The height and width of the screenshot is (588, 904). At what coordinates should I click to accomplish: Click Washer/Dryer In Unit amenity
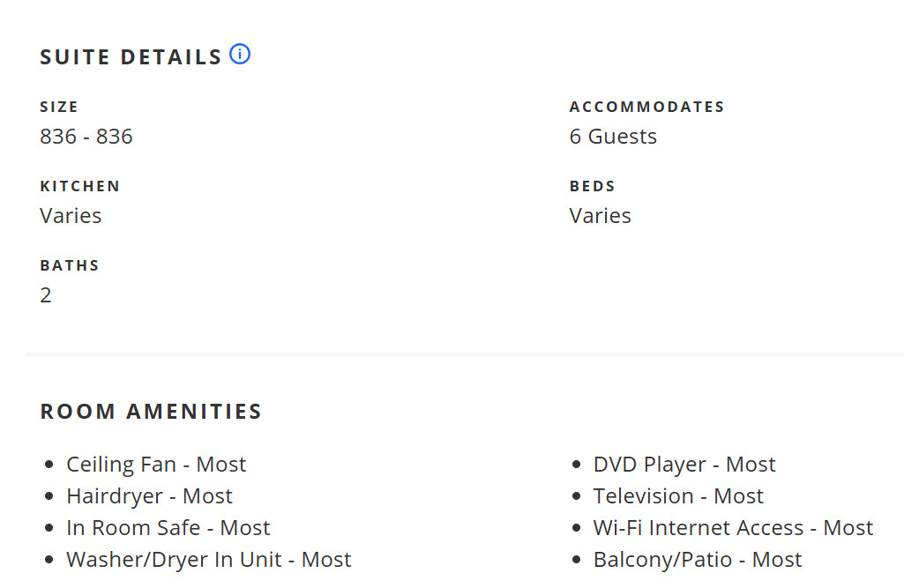pos(209,559)
